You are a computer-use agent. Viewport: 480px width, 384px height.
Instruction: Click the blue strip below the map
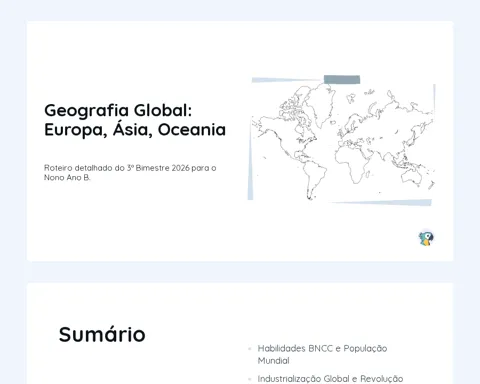pos(383,202)
